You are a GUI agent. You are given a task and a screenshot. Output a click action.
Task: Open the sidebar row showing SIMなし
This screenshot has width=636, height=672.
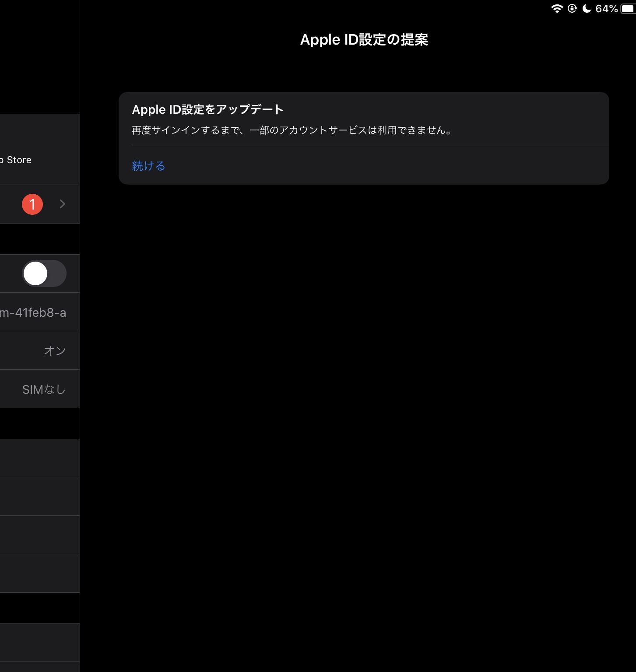[x=40, y=389]
